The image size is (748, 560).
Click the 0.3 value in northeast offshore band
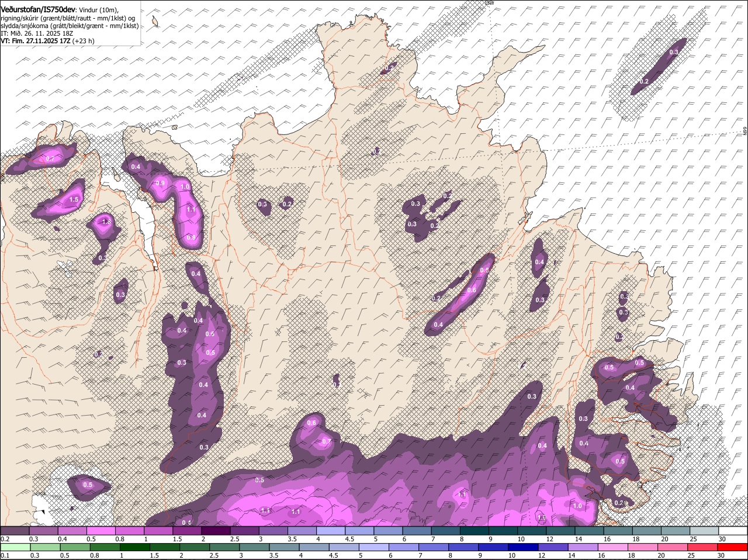(x=674, y=52)
